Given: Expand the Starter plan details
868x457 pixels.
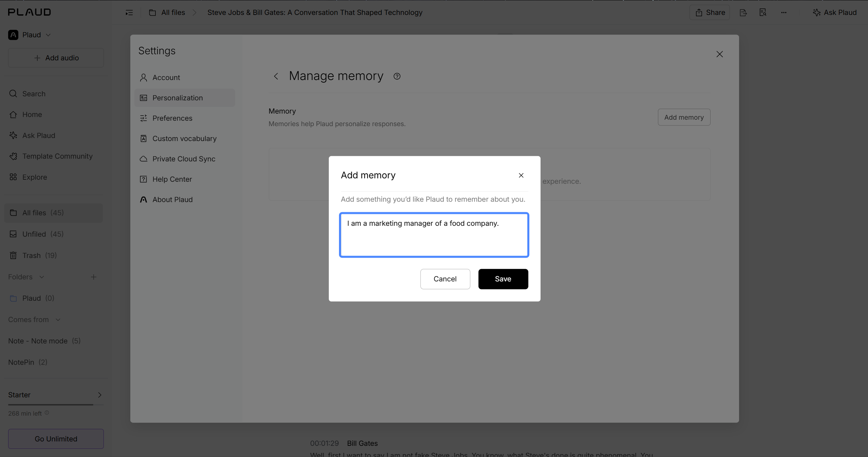Looking at the screenshot, I should (x=99, y=395).
